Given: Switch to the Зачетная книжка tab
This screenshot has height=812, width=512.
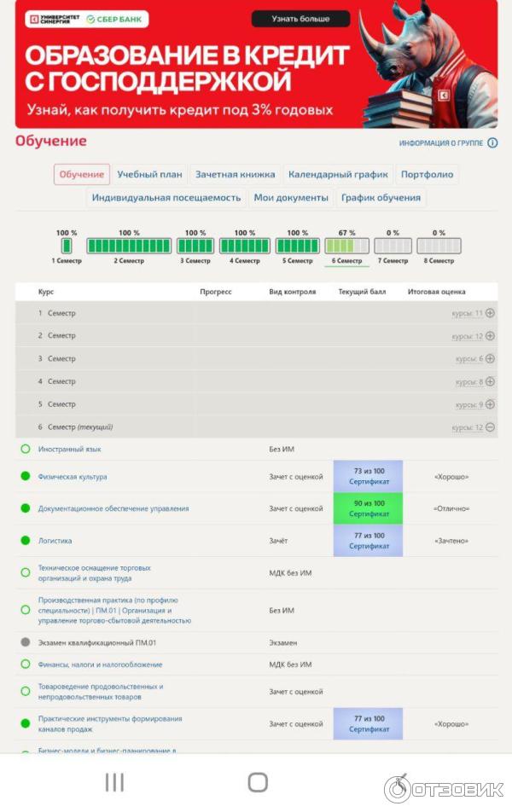Looking at the screenshot, I should click(x=235, y=175).
